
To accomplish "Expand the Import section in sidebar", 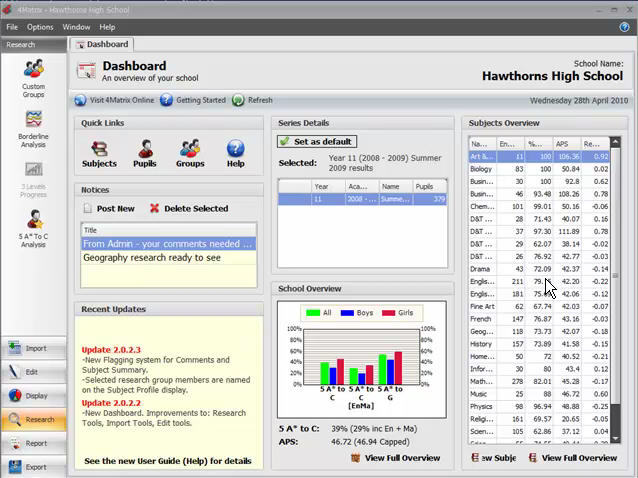I will [34, 348].
